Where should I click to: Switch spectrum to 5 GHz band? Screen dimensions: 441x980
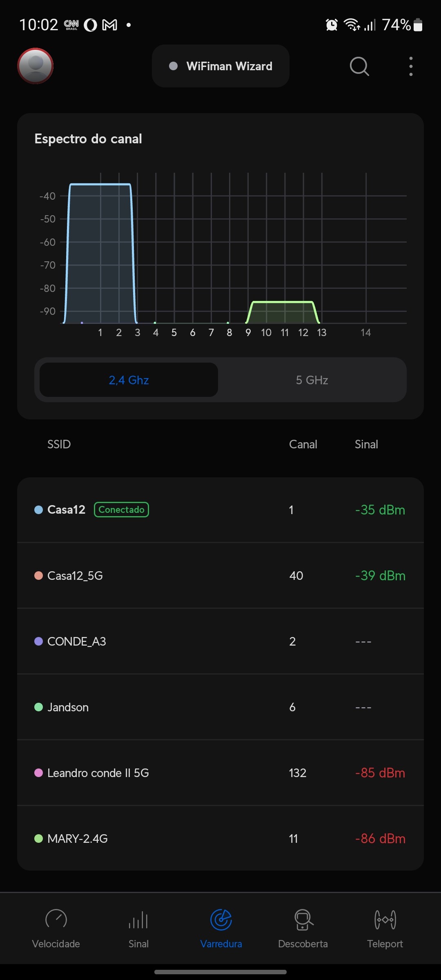point(312,380)
